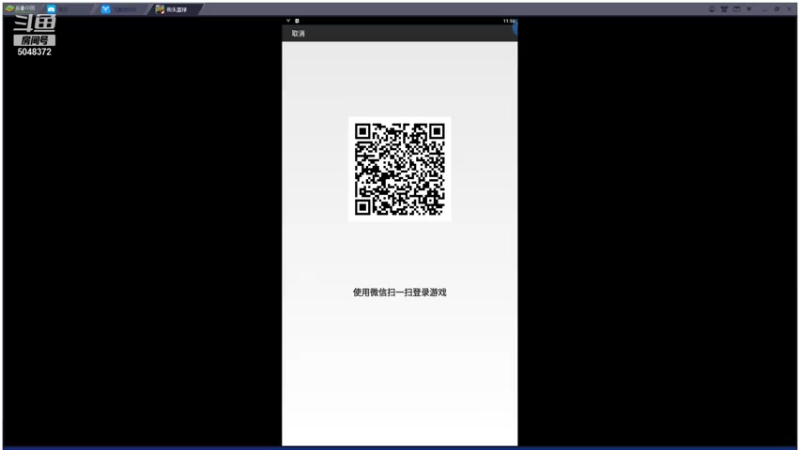Open the account profile icon in title bar

pos(711,9)
